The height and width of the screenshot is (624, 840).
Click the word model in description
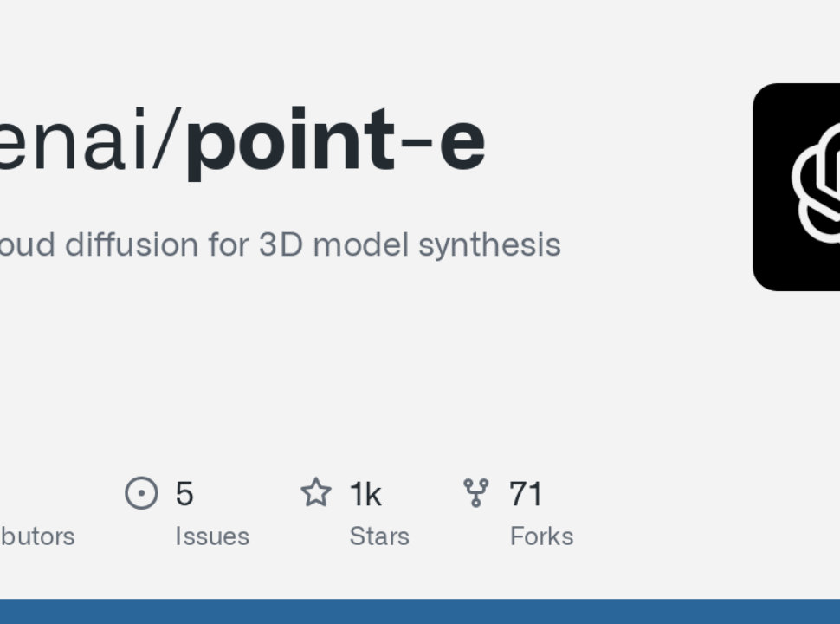tap(360, 245)
